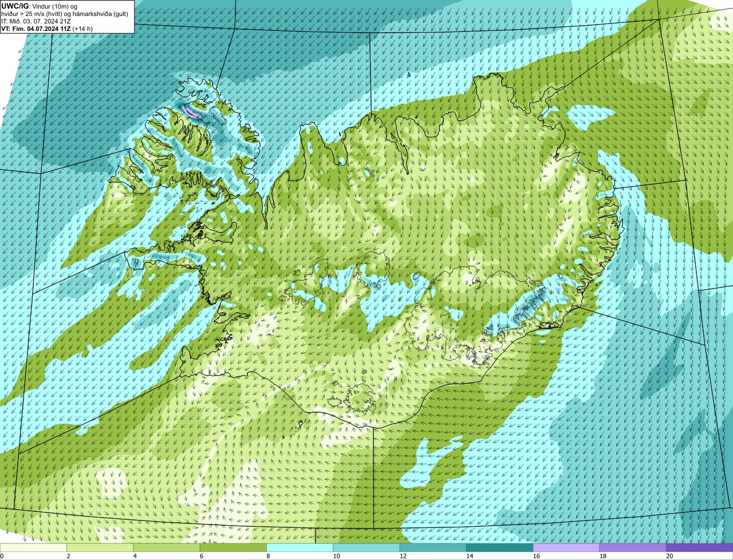733x560 pixels.
Task: Click the legend tick label '8'
Action: click(267, 556)
